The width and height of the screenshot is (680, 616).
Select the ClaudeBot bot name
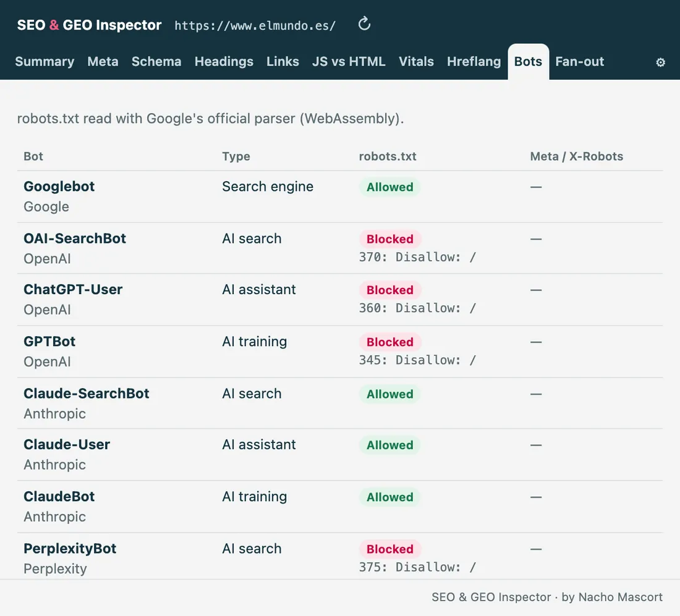click(x=59, y=496)
